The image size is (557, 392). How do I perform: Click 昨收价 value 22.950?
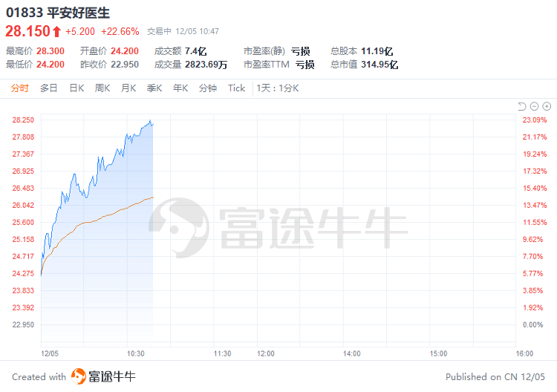pyautogui.click(x=125, y=65)
